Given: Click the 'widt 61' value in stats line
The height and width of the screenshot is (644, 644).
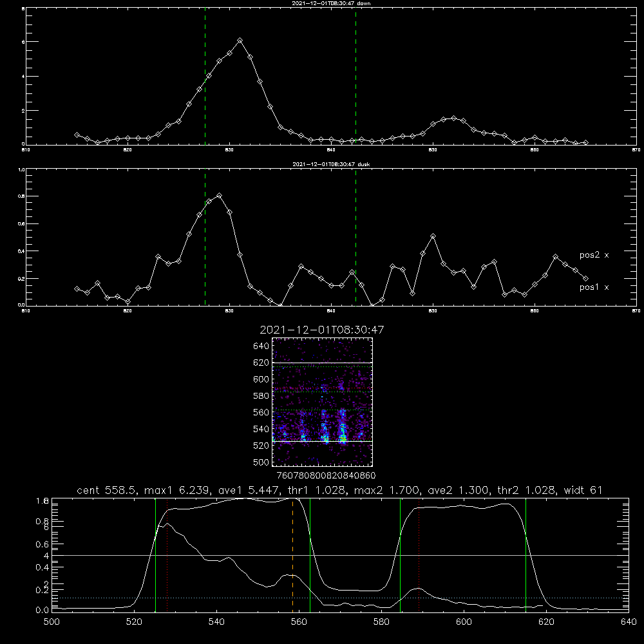Looking at the screenshot, I should (583, 490).
